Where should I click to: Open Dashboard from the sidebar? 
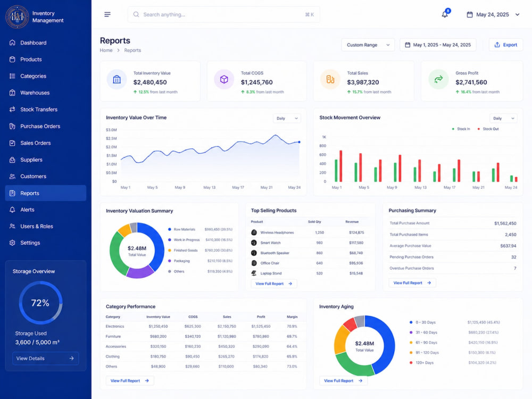coord(45,43)
